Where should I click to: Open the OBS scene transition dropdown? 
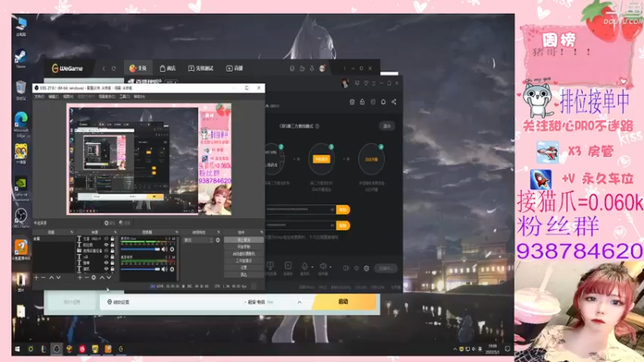(198, 240)
